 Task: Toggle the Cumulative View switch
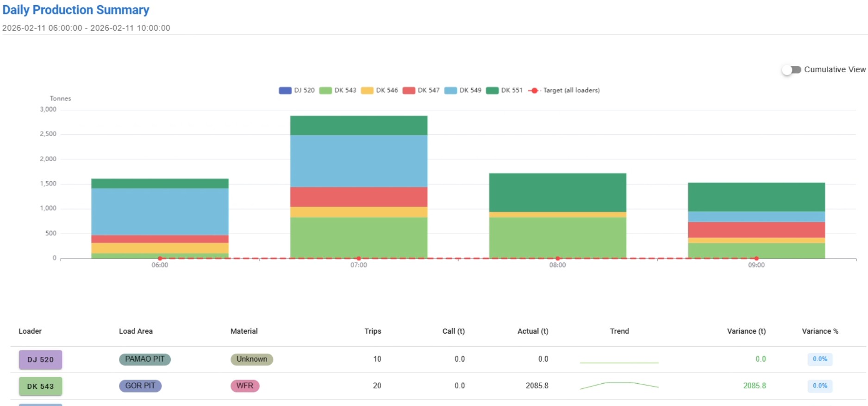pos(791,70)
